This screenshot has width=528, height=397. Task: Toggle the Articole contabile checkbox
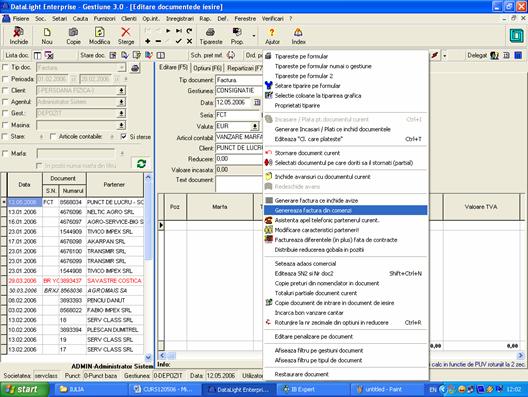point(53,137)
